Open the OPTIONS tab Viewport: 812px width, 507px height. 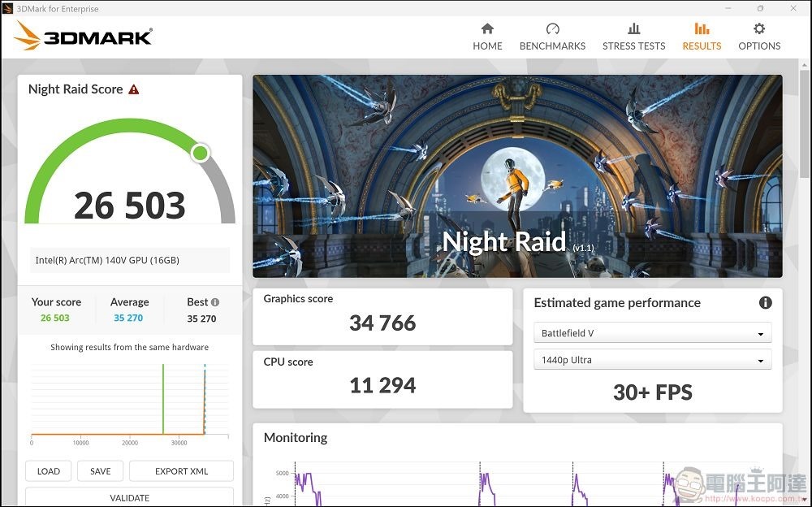click(x=759, y=37)
